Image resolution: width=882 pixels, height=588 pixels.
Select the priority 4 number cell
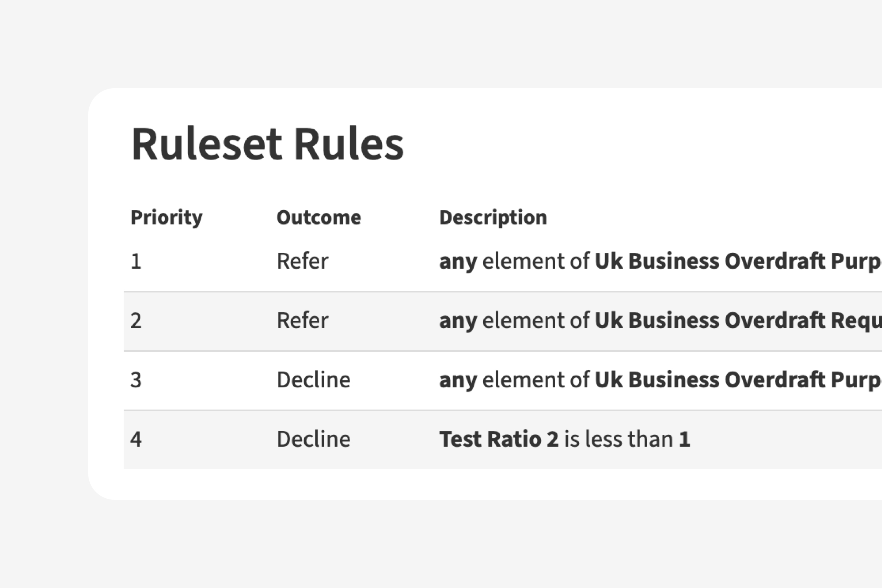(x=136, y=439)
